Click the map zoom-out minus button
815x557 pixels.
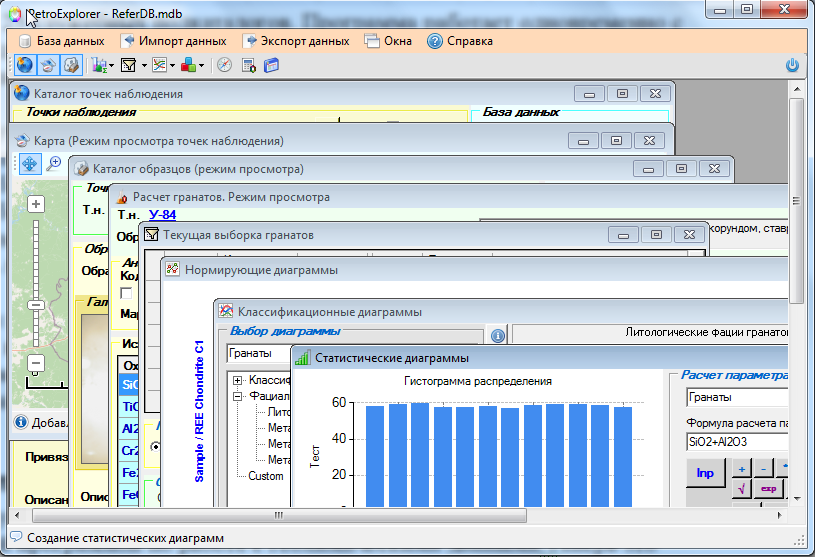(x=36, y=363)
